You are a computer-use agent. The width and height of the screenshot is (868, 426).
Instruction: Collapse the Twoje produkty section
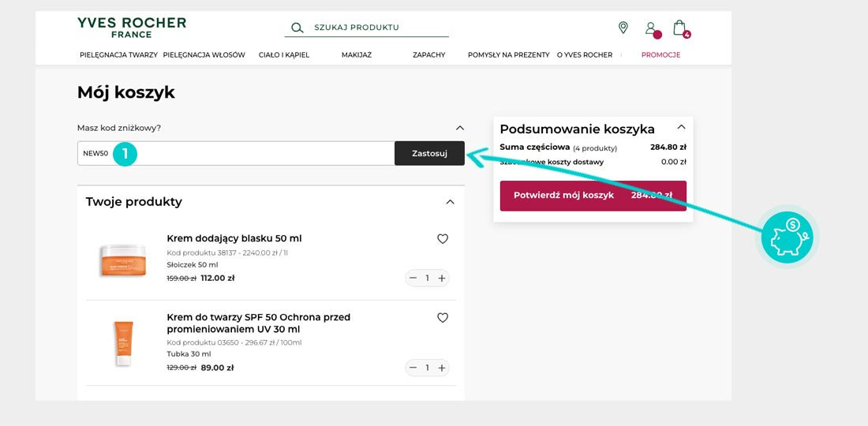[x=450, y=202]
